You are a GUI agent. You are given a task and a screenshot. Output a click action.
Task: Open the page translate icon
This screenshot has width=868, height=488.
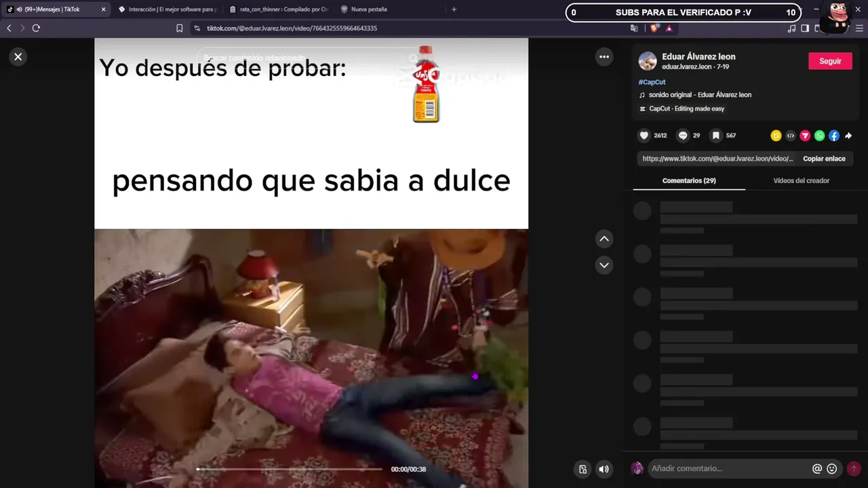(634, 28)
